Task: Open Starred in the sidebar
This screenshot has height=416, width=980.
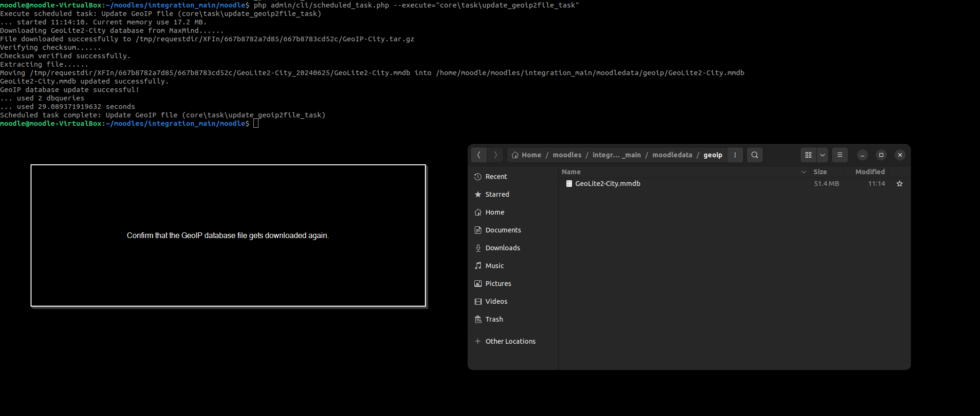Action: 513,194
